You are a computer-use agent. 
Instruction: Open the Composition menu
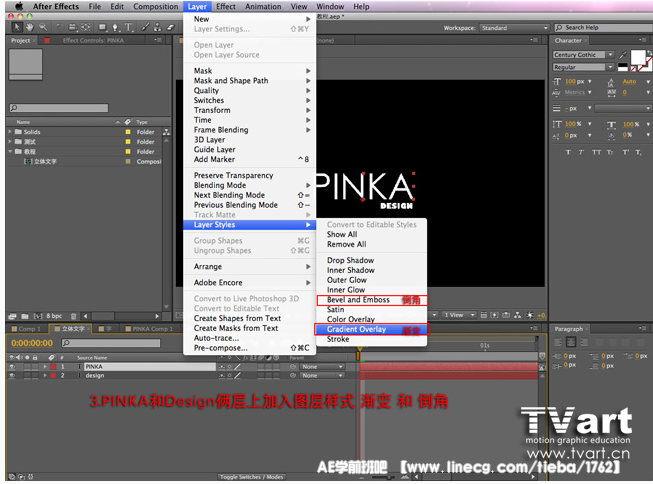tap(156, 6)
